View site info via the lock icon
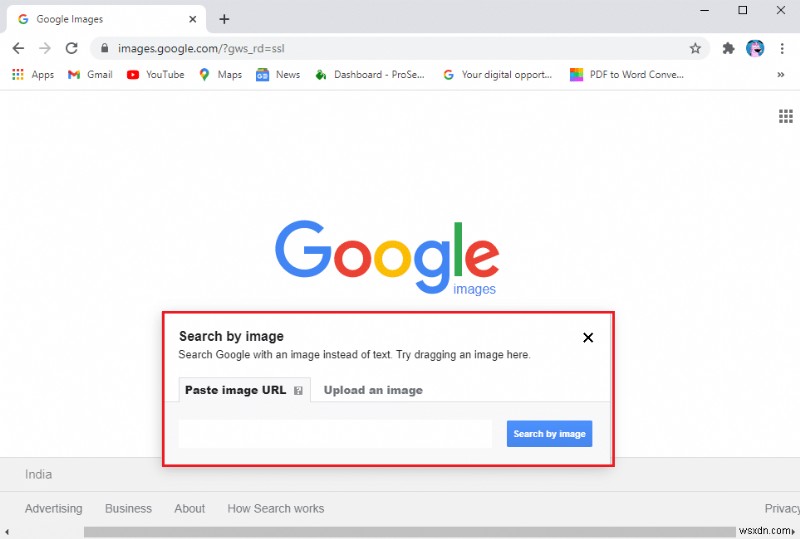The image size is (800, 539). 105,48
